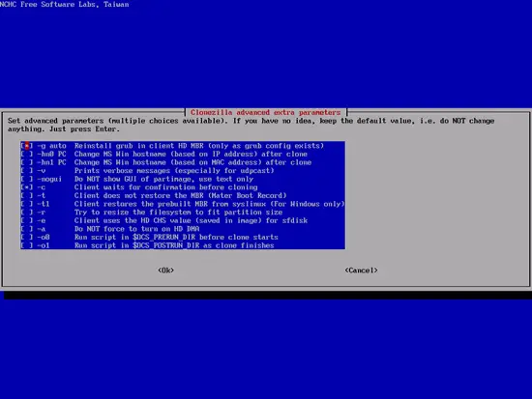The width and height of the screenshot is (532, 399).
Task: Tick the -a HD DMA checkbox
Action: [x=27, y=229]
